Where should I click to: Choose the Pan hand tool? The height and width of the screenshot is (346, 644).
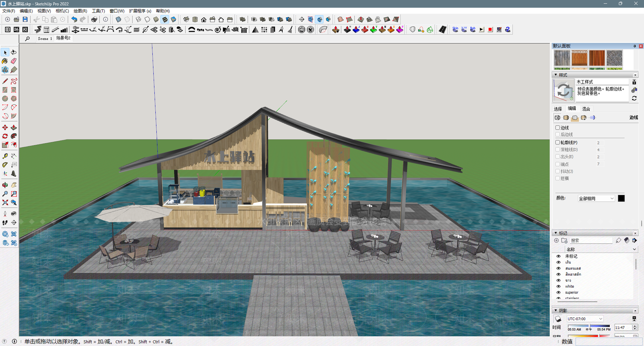pos(14,185)
